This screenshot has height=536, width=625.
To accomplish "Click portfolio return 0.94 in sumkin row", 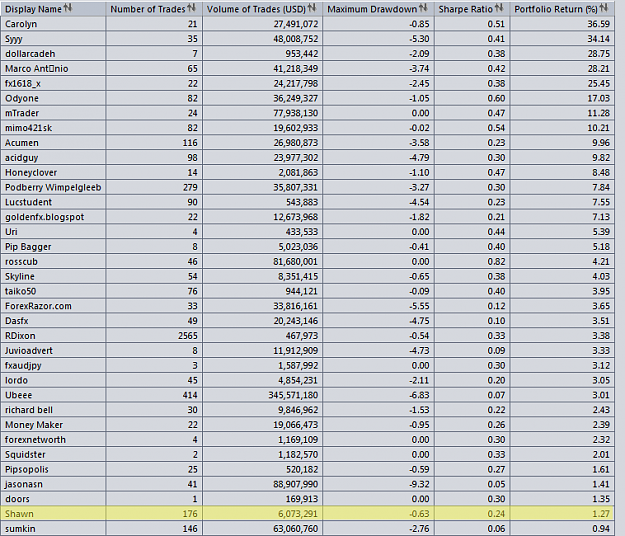I will (601, 528).
